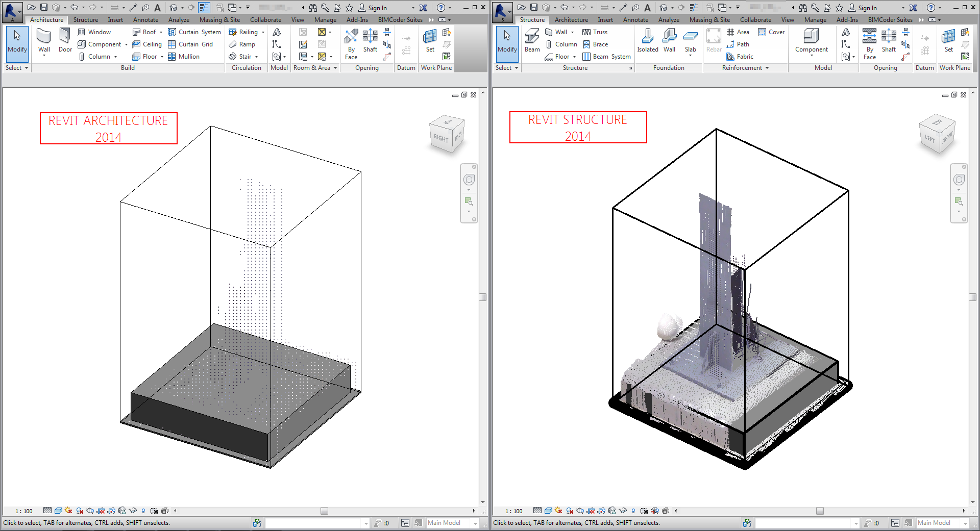Select the Slab tool
980x531 pixels.
pos(691,41)
